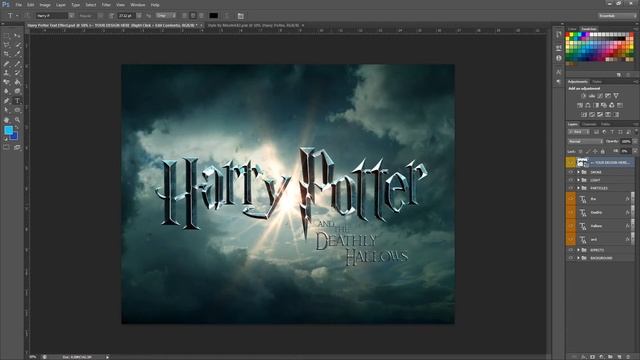Open the Normal blend mode dropdown
The height and width of the screenshot is (360, 640).
(585, 141)
